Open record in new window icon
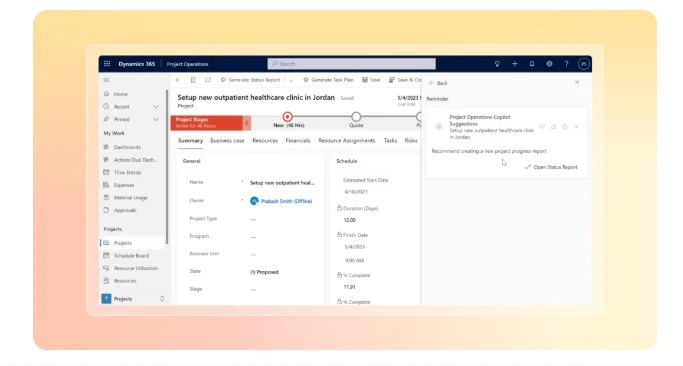Viewport: 683px width, 366px height. point(208,80)
